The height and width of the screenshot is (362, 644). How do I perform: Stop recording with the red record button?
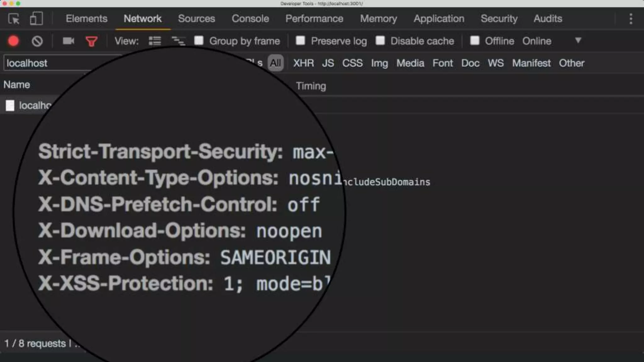pos(13,41)
